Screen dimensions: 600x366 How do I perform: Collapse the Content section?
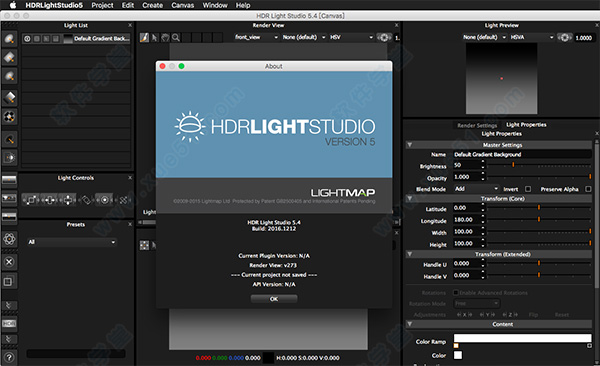(x=410, y=324)
